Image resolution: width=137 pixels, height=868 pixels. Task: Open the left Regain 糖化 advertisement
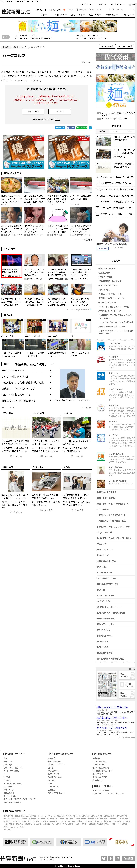pyautogui.click(x=24, y=152)
